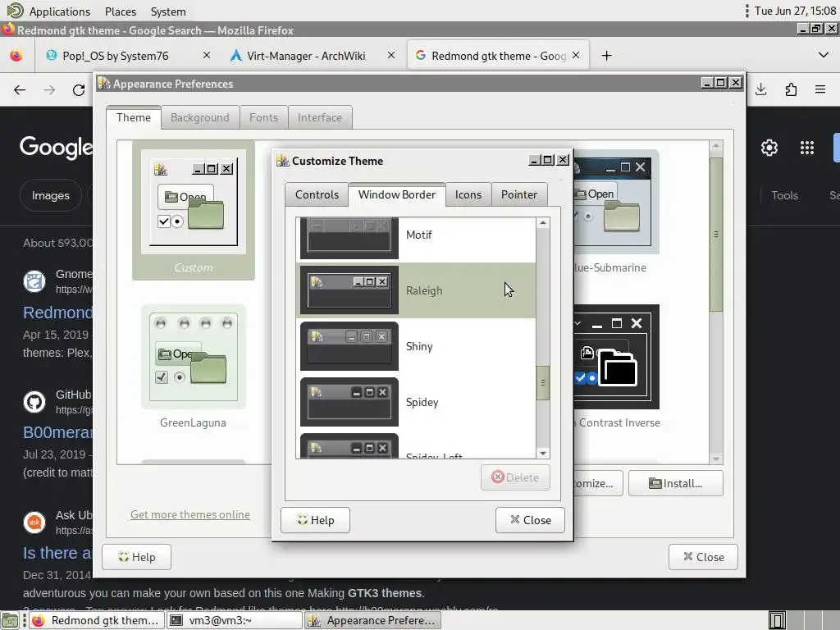Click the clock Tue Jun 27, 15:08

(x=795, y=11)
